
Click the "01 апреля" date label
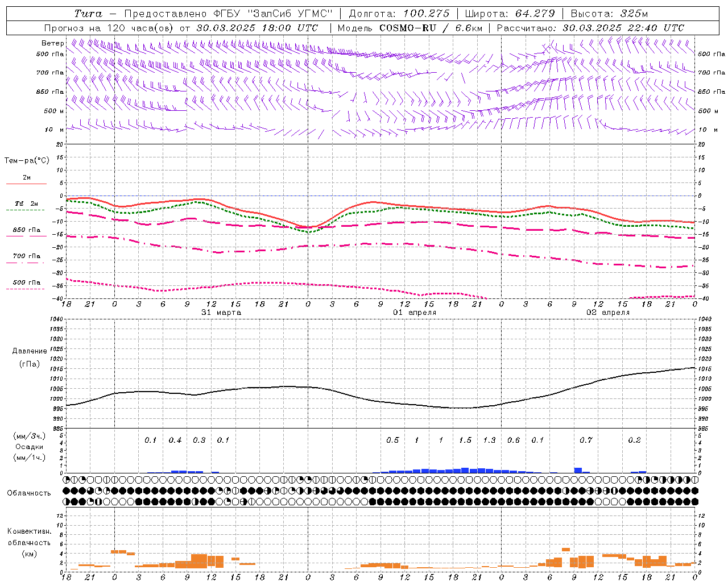tap(415, 313)
